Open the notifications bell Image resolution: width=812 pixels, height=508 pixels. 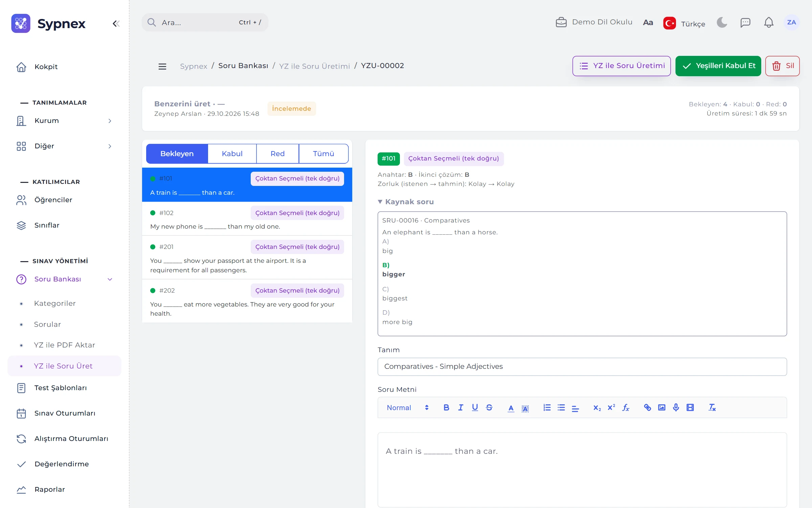[769, 22]
